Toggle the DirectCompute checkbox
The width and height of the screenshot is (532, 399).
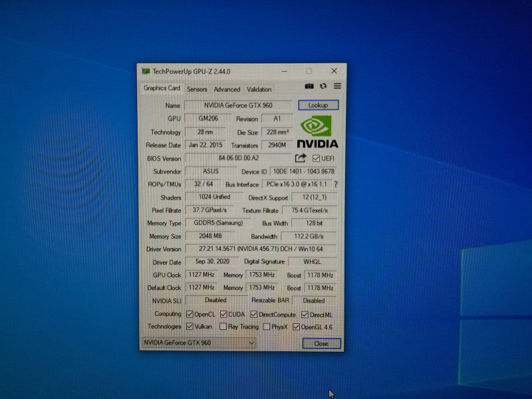pyautogui.click(x=254, y=315)
